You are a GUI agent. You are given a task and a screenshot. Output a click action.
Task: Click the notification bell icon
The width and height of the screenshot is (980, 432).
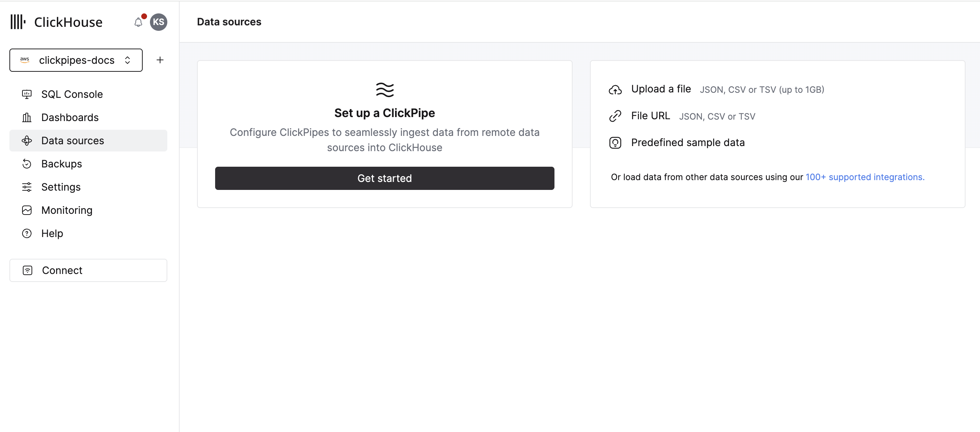coord(138,22)
